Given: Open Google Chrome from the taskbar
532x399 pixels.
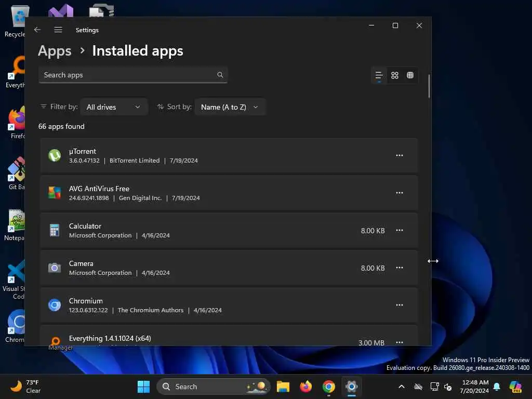Looking at the screenshot, I should click(328, 387).
